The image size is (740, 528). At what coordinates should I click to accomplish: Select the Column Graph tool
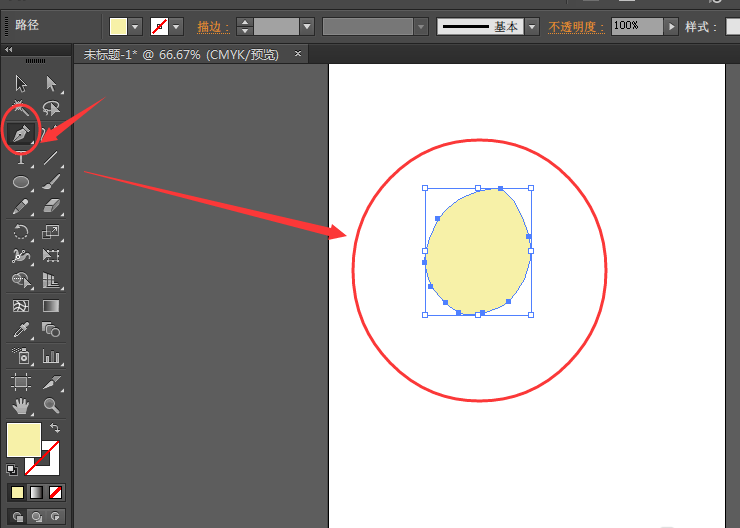(x=51, y=356)
